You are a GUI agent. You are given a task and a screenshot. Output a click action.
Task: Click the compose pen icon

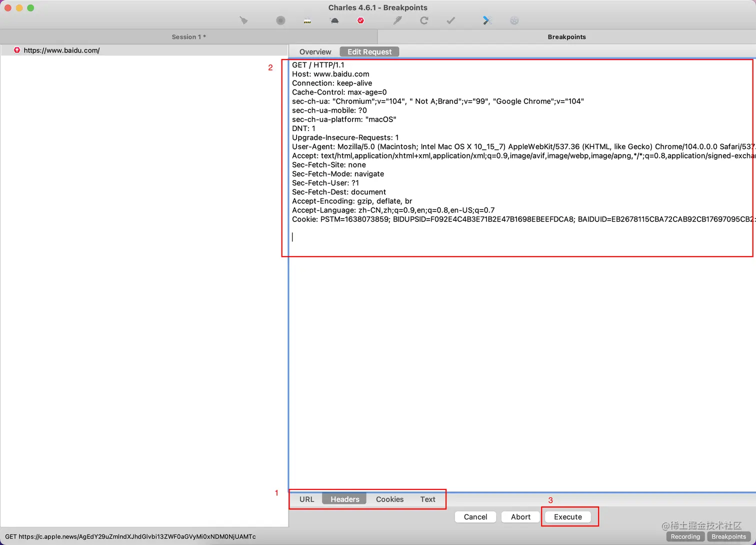point(397,20)
